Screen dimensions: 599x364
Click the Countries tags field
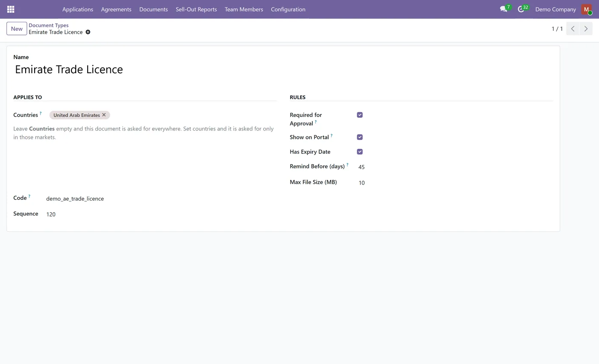[161, 115]
